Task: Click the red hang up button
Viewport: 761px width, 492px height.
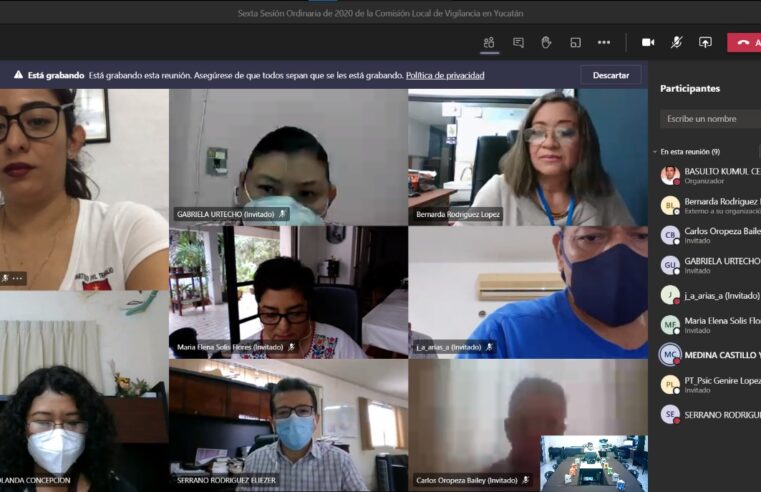Action: pos(744,42)
